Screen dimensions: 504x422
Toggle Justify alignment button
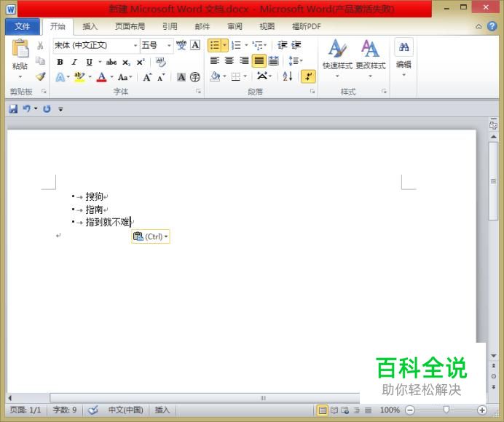click(259, 60)
